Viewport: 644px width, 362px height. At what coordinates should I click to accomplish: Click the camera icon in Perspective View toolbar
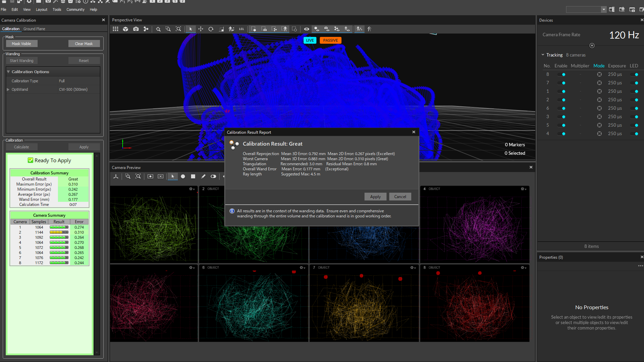click(x=136, y=29)
